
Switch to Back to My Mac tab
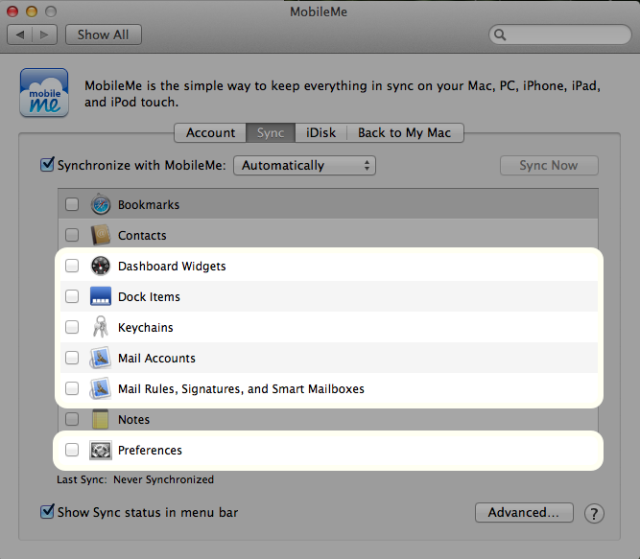click(x=404, y=133)
